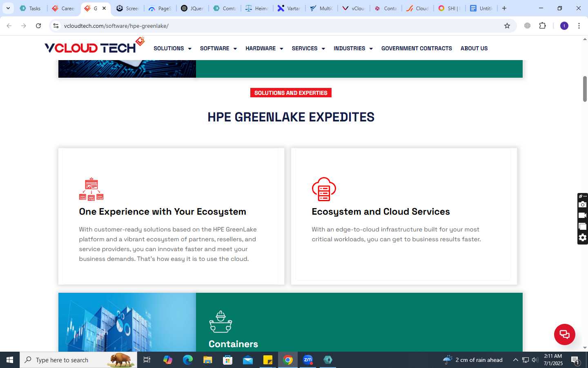Bookmark this page with the star icon
The height and width of the screenshot is (368, 588).
pos(507,26)
